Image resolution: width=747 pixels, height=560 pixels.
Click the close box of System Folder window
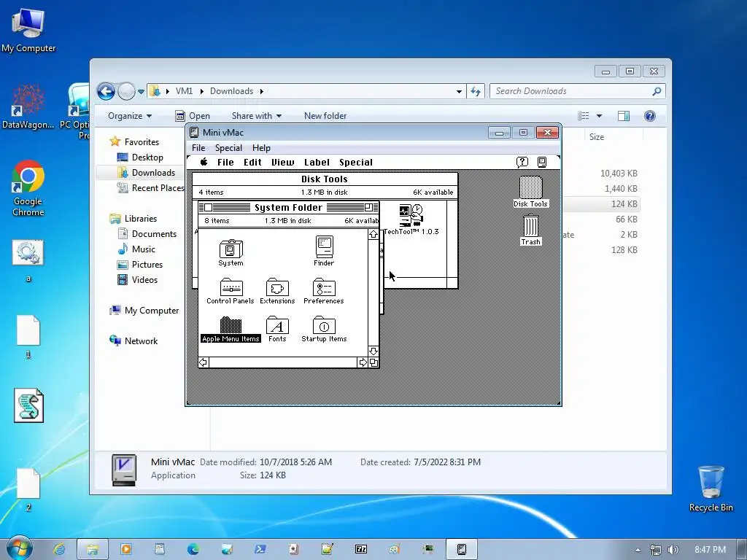[x=208, y=207]
